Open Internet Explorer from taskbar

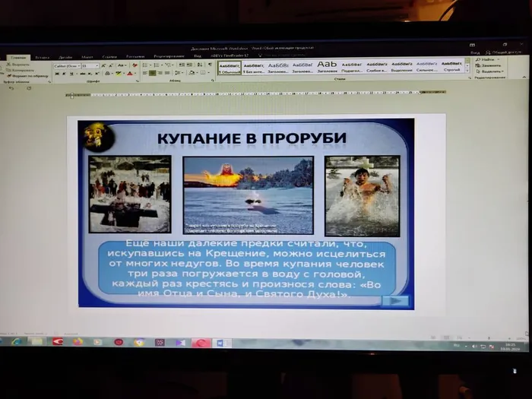coord(17,341)
